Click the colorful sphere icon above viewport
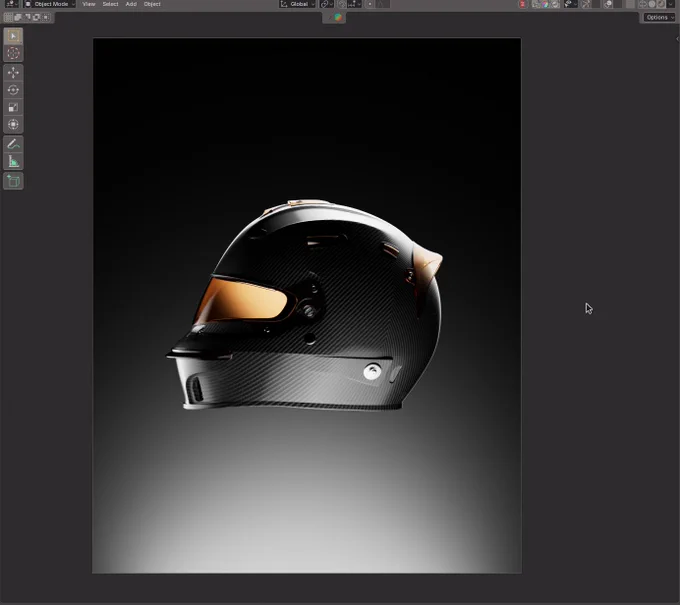The height and width of the screenshot is (605, 680). 338,17
